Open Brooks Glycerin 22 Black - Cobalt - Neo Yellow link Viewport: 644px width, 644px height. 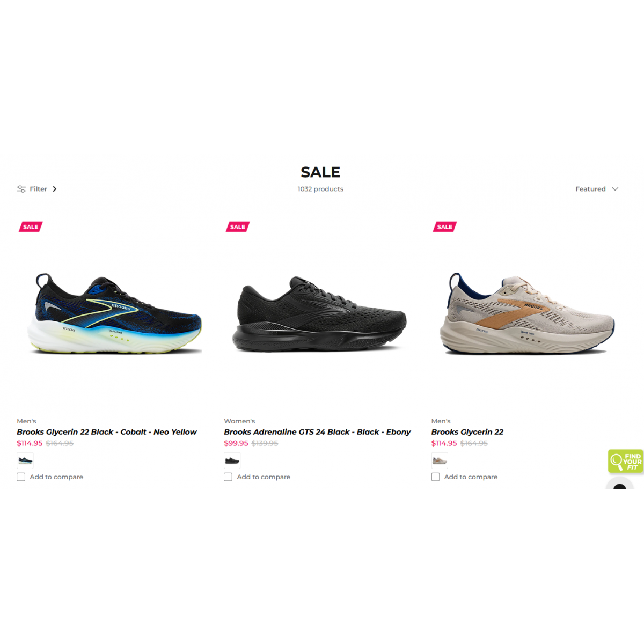click(x=107, y=432)
